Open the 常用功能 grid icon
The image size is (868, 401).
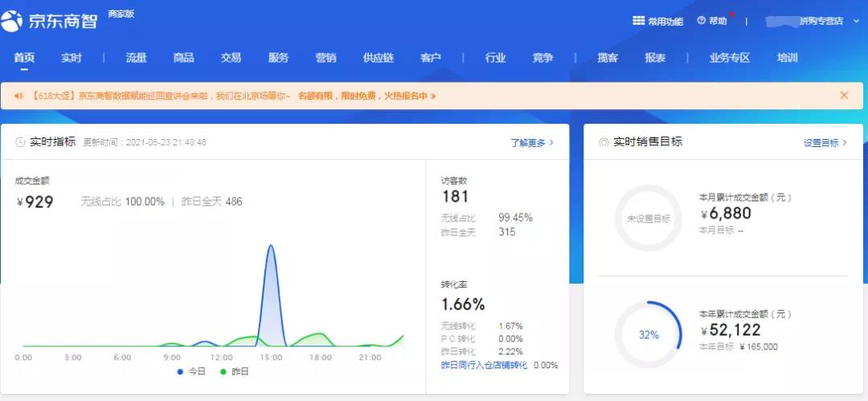tap(638, 21)
